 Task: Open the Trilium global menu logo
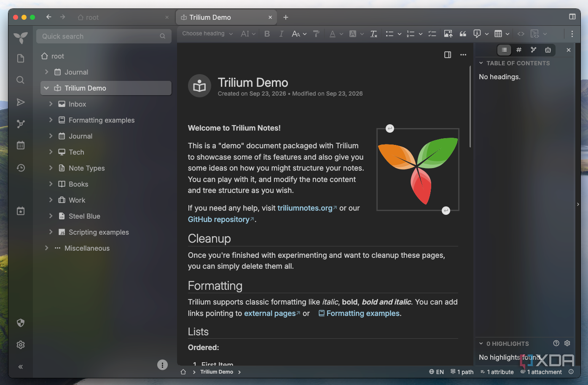point(20,37)
